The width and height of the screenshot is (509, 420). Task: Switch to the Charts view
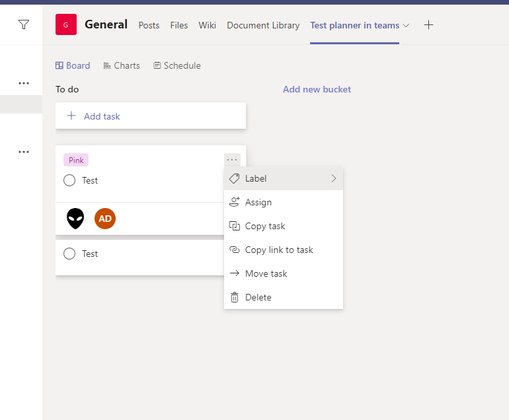(122, 65)
